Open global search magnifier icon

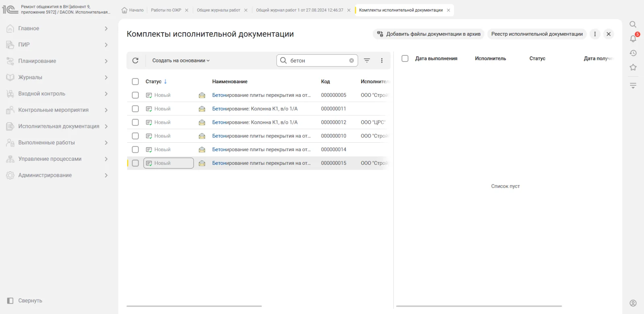[x=633, y=25]
